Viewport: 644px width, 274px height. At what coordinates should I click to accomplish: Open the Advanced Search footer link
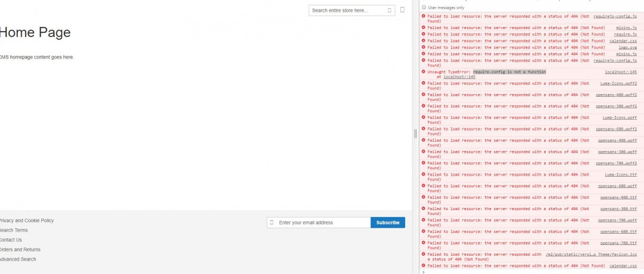18,259
